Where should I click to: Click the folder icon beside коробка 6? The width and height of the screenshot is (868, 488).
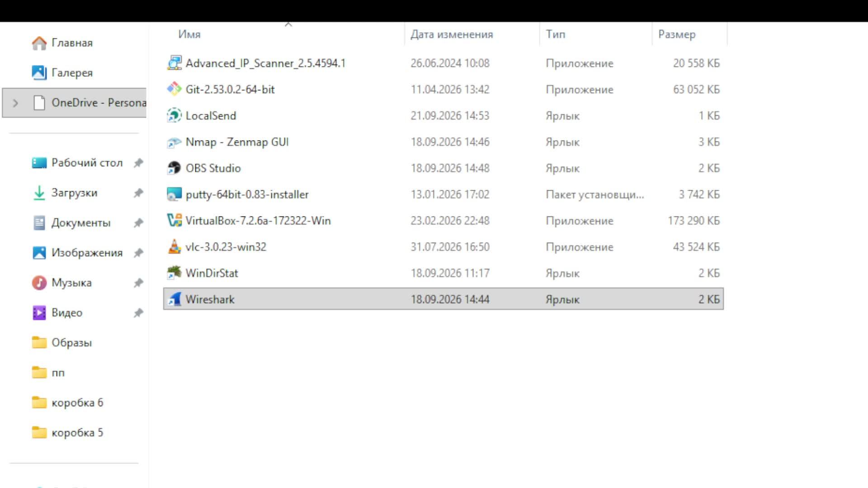click(39, 402)
